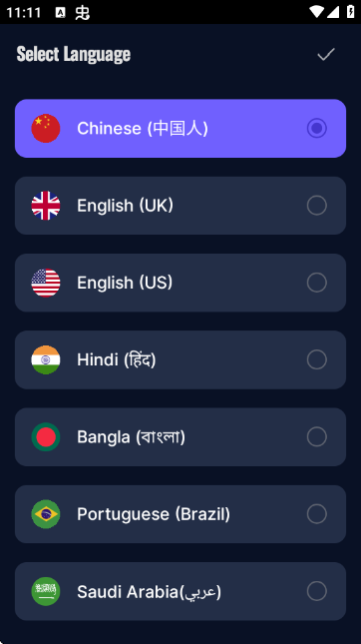361x644 pixels.
Task: Select the English (US) radio button
Action: pos(317,283)
